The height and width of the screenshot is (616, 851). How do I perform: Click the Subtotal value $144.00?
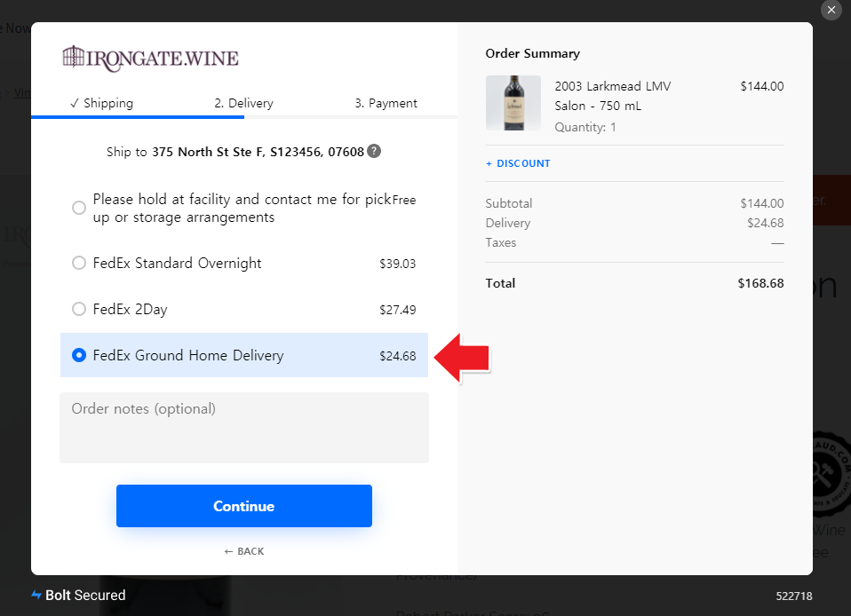pos(762,203)
